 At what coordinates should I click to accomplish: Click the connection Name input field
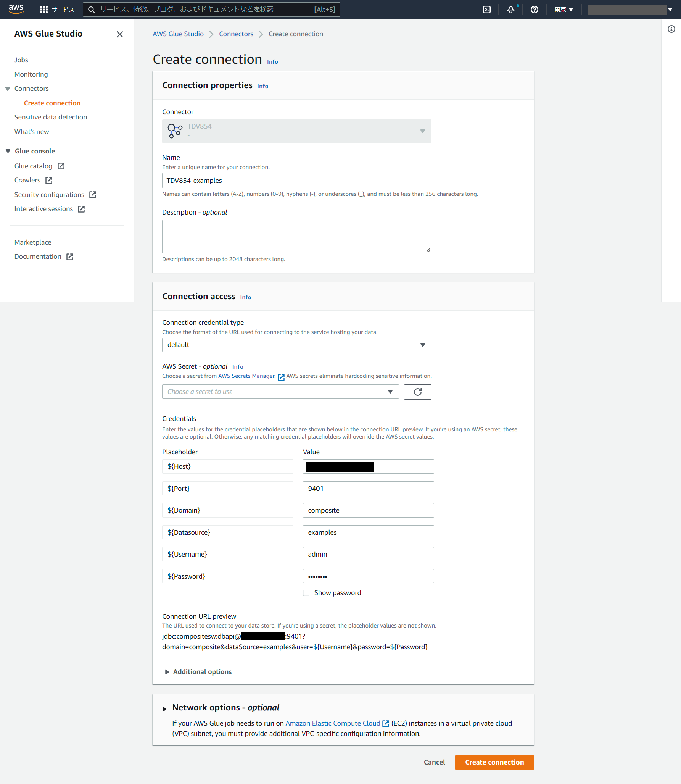(297, 181)
